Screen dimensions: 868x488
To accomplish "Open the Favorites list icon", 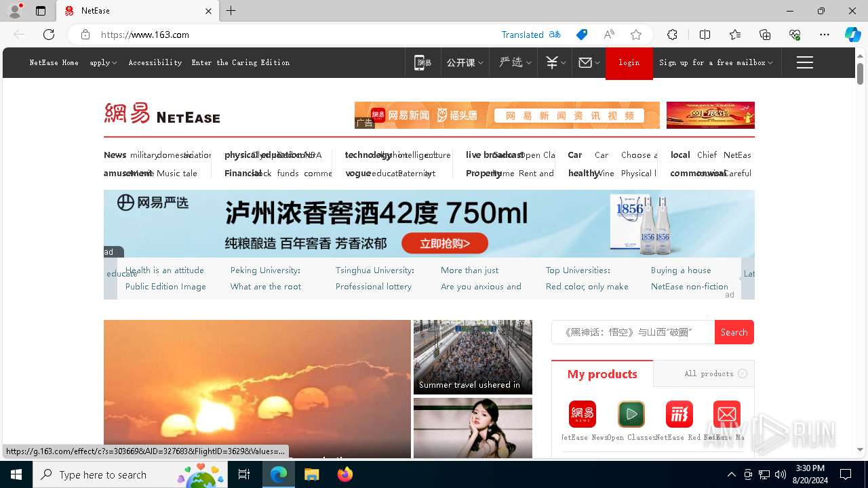I will [x=735, y=35].
